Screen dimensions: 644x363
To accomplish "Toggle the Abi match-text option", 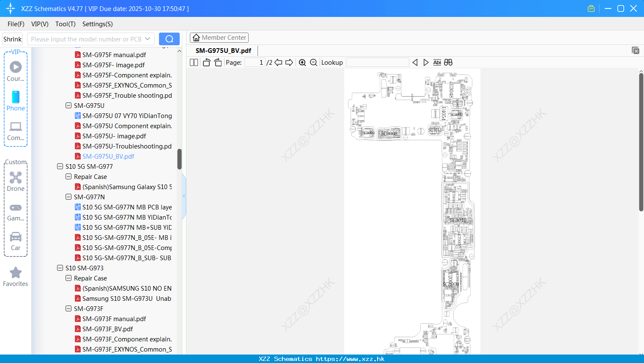I will 437,63.
